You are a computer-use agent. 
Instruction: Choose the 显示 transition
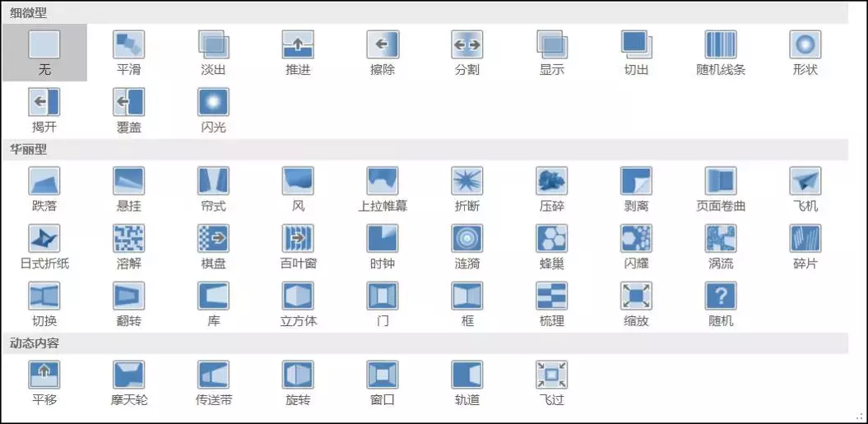[x=552, y=53]
